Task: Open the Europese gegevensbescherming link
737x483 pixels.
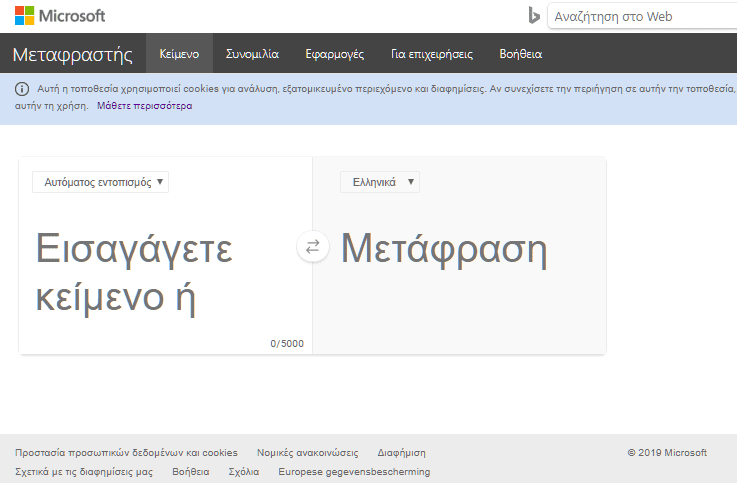Action: [x=354, y=471]
